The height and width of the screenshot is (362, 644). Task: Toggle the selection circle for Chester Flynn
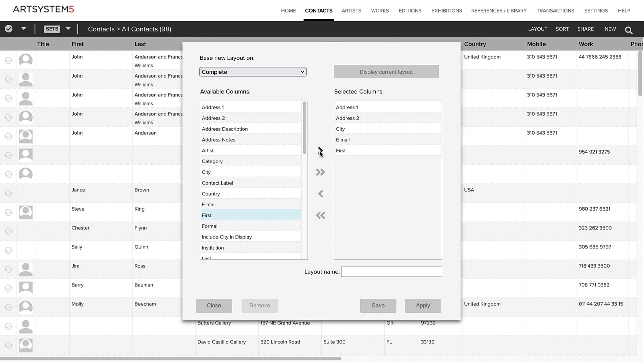pos(9,231)
